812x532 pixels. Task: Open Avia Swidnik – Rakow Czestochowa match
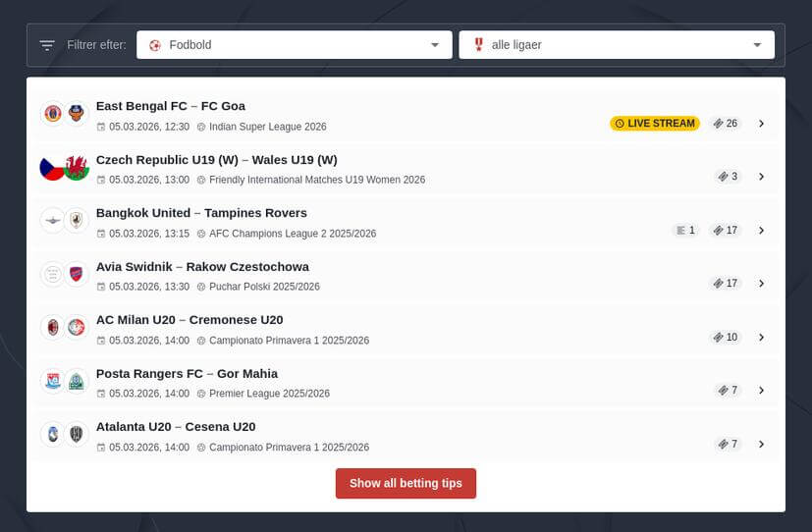point(761,284)
